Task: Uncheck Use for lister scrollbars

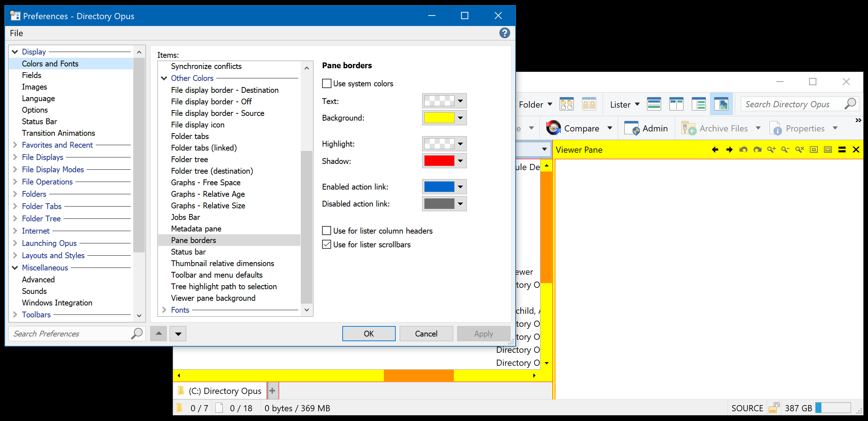Action: [x=326, y=244]
